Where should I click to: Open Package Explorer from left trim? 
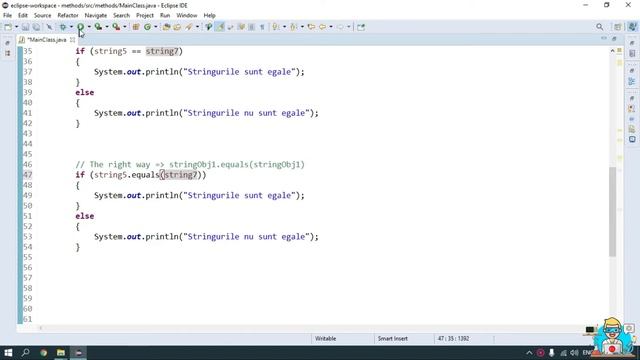[x=7, y=53]
